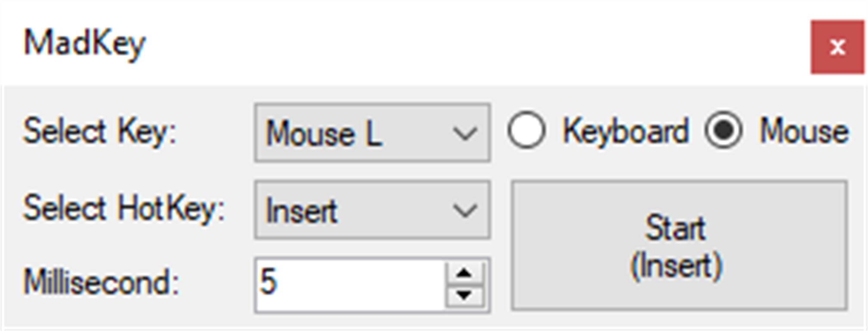Choose input type via Mouse label text

click(x=804, y=131)
